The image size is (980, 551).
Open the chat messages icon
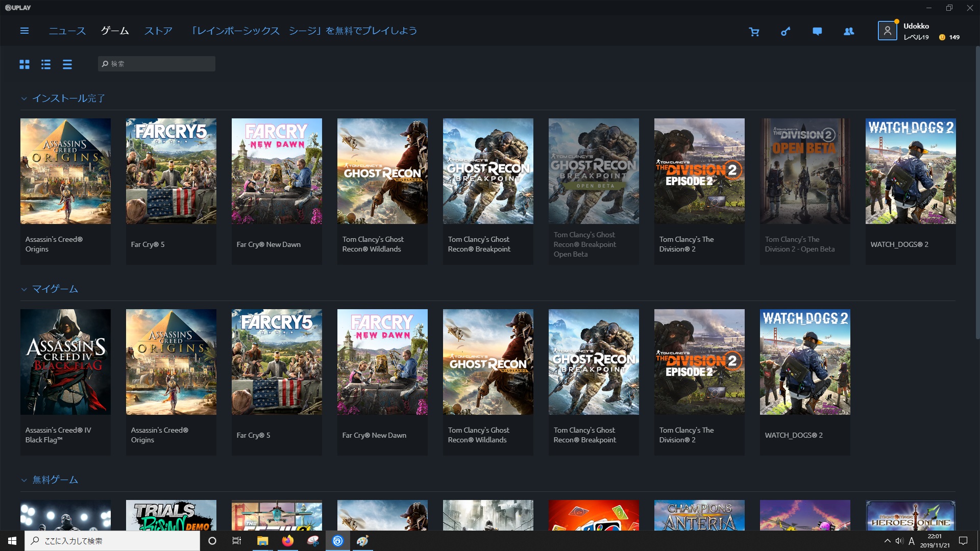[817, 32]
